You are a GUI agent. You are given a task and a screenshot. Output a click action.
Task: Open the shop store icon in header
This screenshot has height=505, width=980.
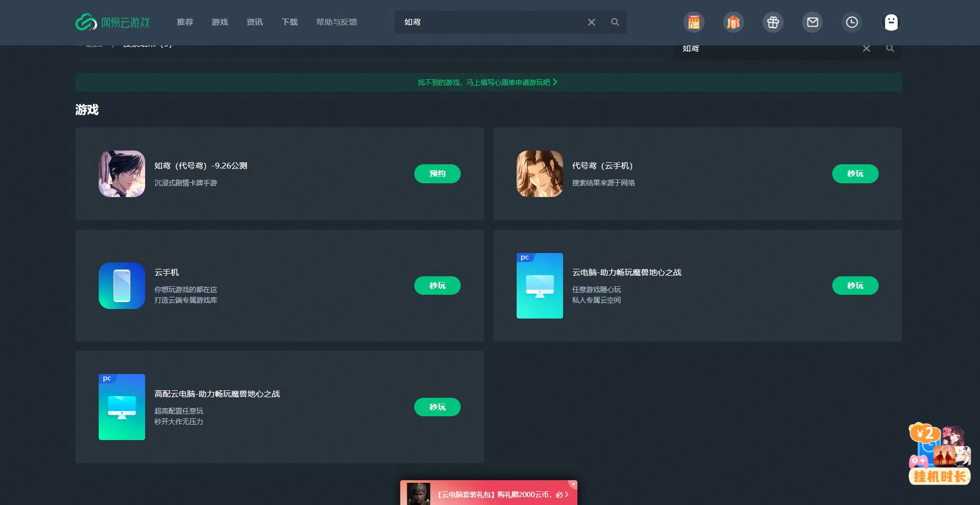(693, 22)
